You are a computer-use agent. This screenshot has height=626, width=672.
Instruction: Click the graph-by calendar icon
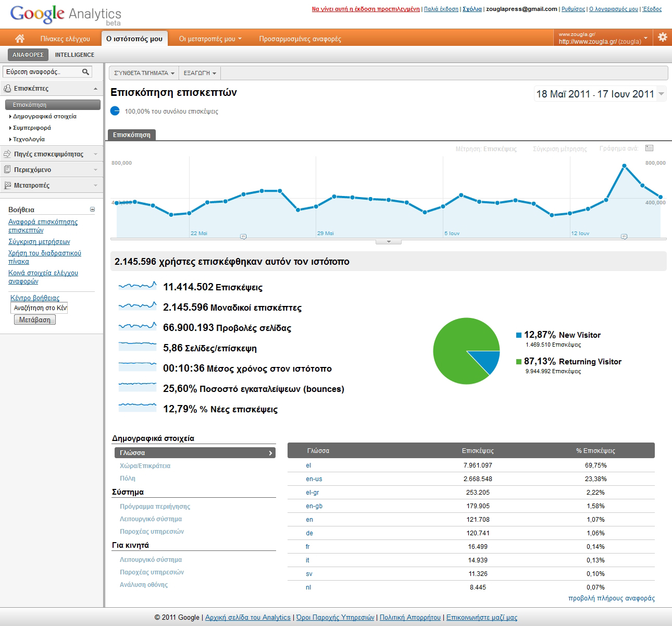pos(649,149)
